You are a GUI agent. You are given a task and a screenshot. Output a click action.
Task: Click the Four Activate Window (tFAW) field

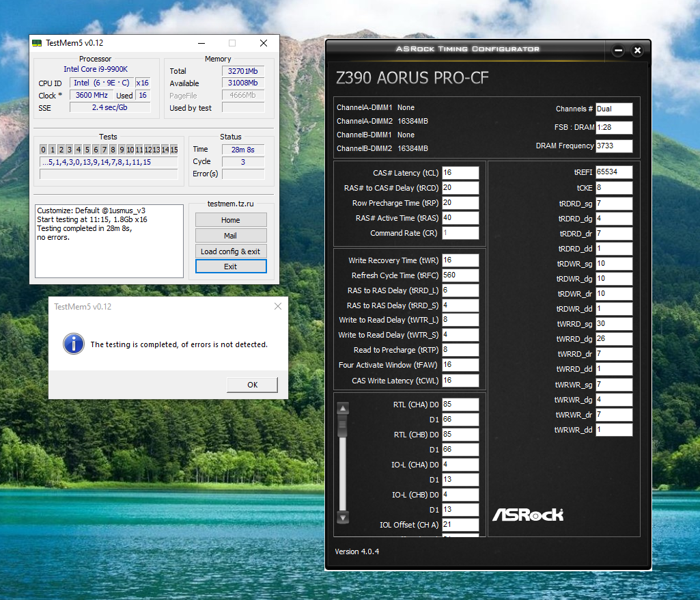[x=460, y=365]
